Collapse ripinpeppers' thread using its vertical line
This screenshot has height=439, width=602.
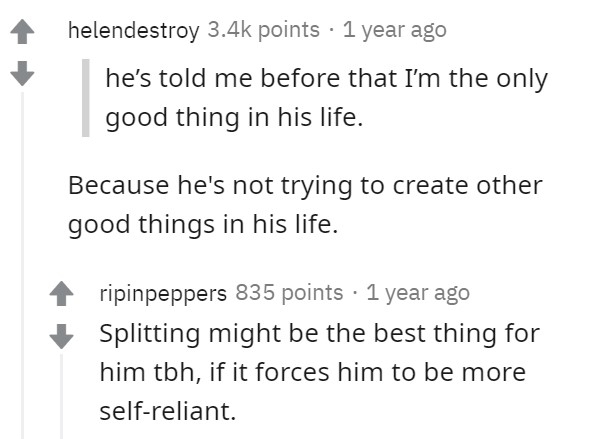click(x=61, y=396)
